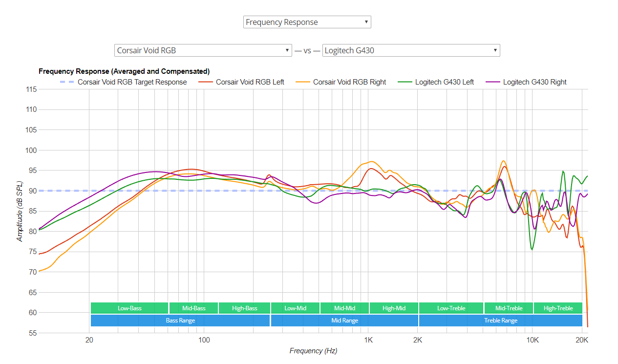Screen dimensions: 618x364
Task: Click the blue Treble Range bar
Action: click(500, 321)
